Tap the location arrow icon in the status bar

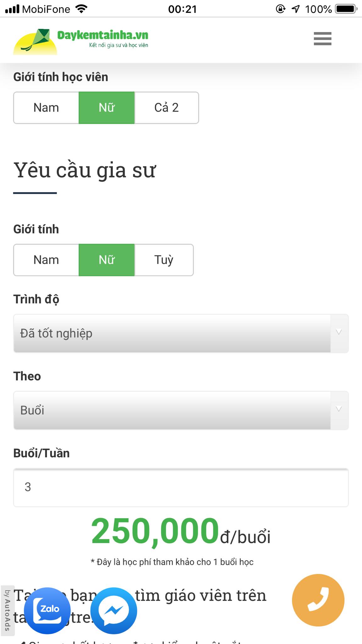(x=295, y=9)
